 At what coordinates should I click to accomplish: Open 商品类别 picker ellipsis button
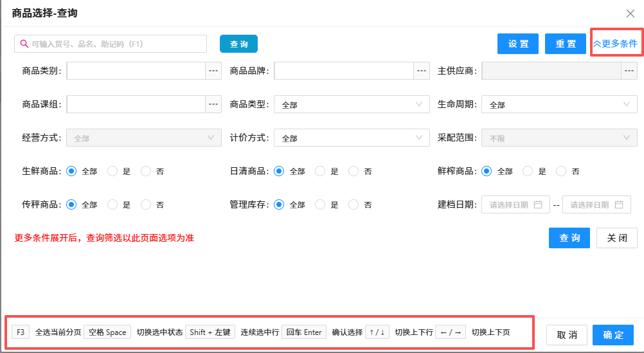213,71
